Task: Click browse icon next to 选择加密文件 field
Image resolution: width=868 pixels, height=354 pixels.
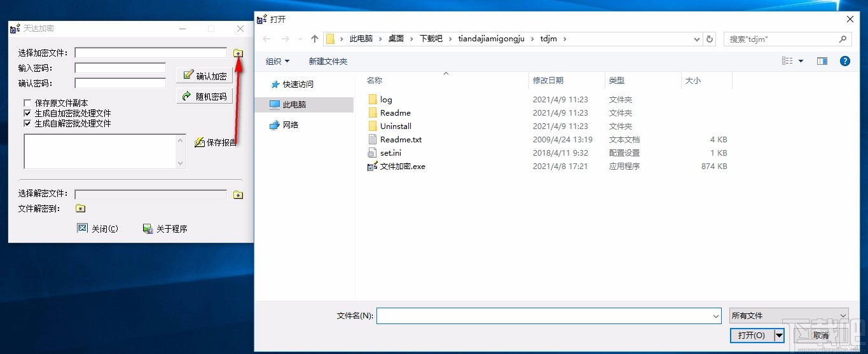Action: pos(238,53)
